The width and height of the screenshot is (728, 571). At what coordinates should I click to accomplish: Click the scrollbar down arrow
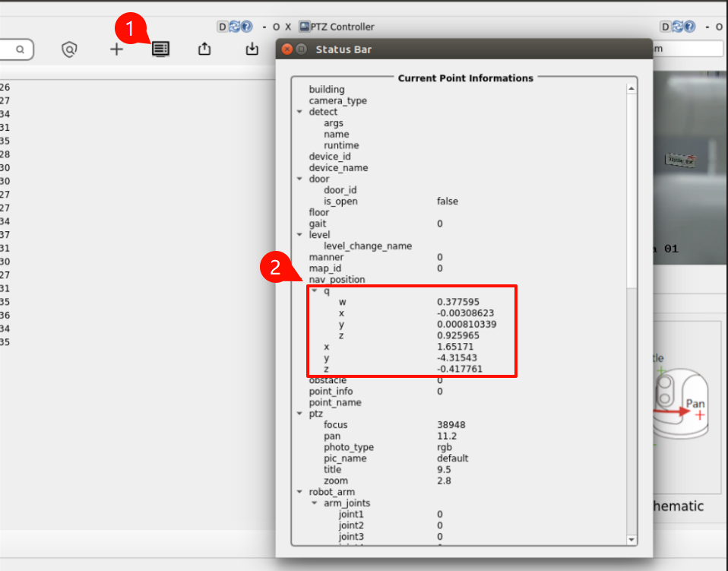[x=631, y=539]
